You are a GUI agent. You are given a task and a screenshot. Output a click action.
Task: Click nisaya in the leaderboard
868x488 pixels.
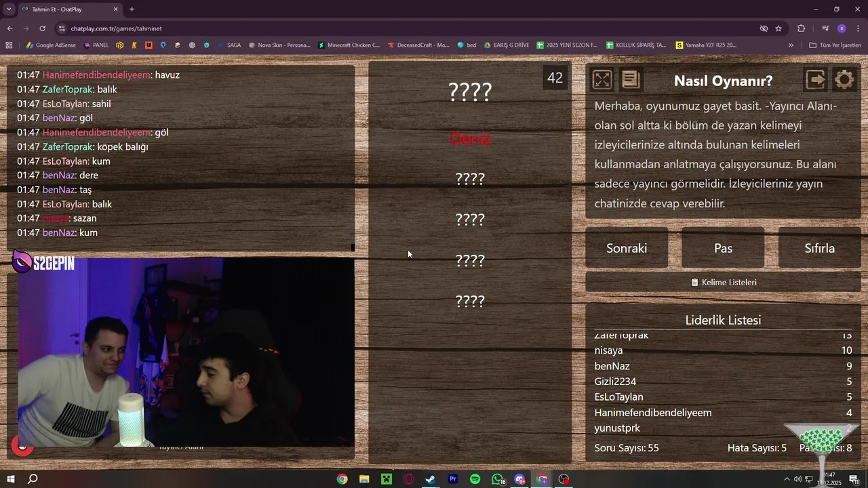click(608, 350)
